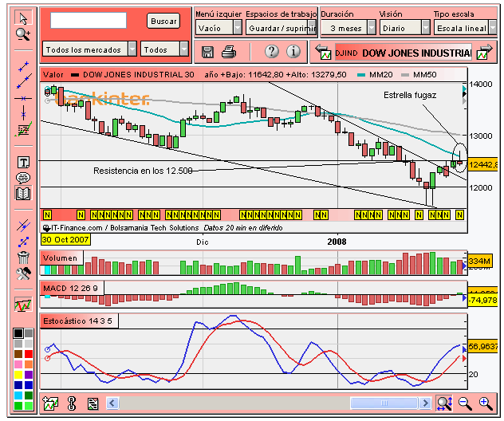Click the chain link icon in bottom bar

click(x=71, y=403)
